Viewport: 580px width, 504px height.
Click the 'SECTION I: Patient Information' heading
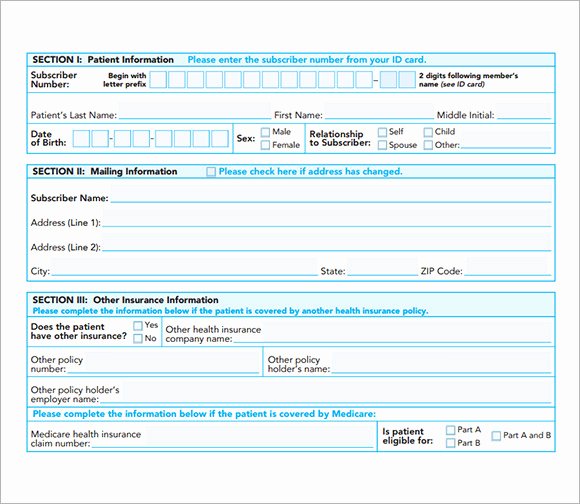[x=103, y=60]
